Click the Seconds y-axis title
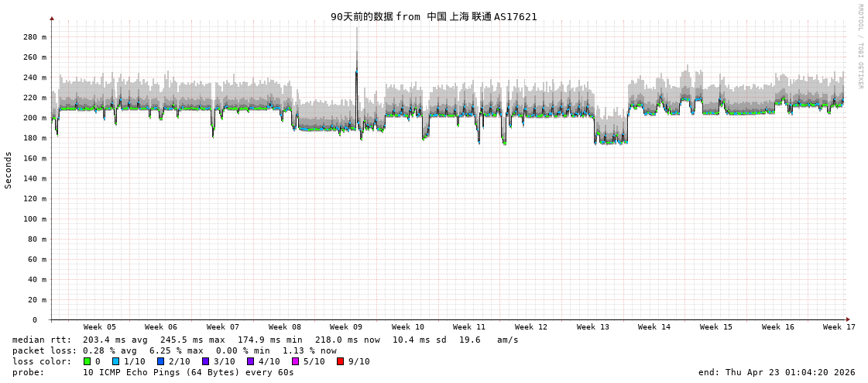The image size is (868, 383). [x=9, y=170]
